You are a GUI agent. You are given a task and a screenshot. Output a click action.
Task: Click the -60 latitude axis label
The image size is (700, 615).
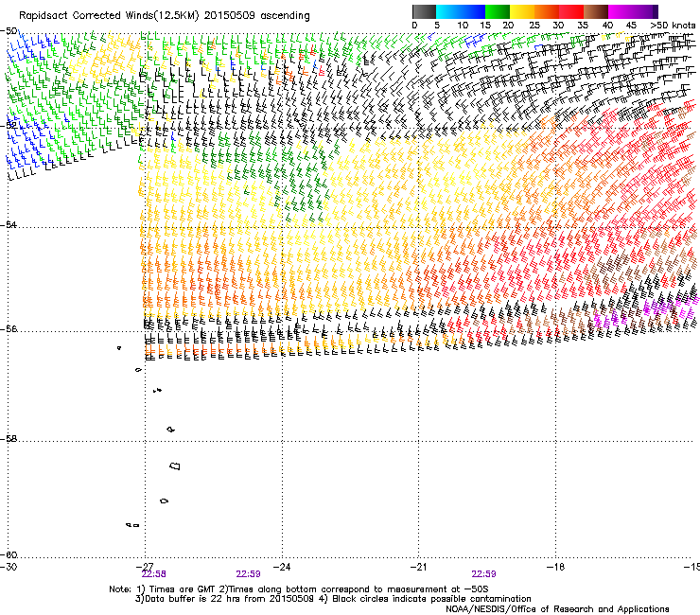[9, 554]
